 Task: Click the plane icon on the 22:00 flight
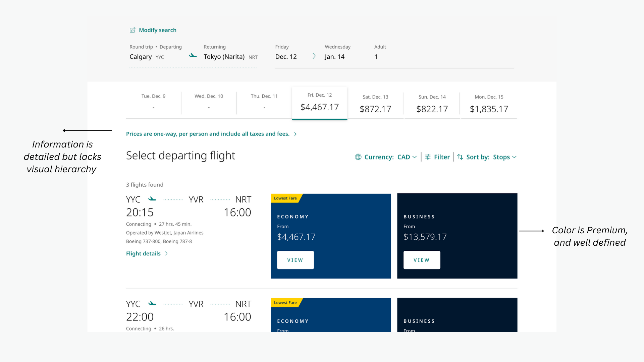[x=152, y=304]
